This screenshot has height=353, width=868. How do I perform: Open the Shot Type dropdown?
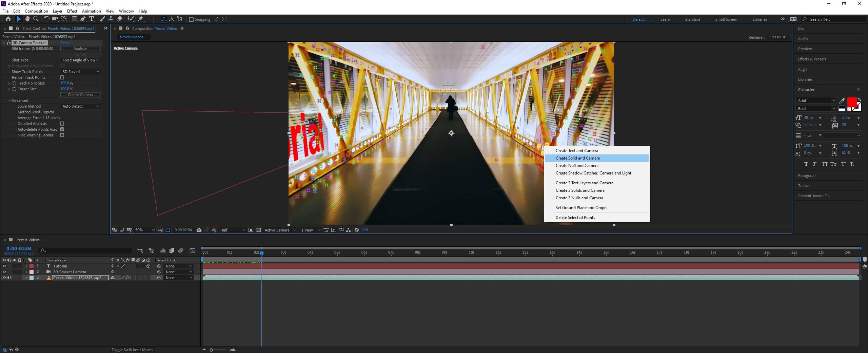click(81, 60)
